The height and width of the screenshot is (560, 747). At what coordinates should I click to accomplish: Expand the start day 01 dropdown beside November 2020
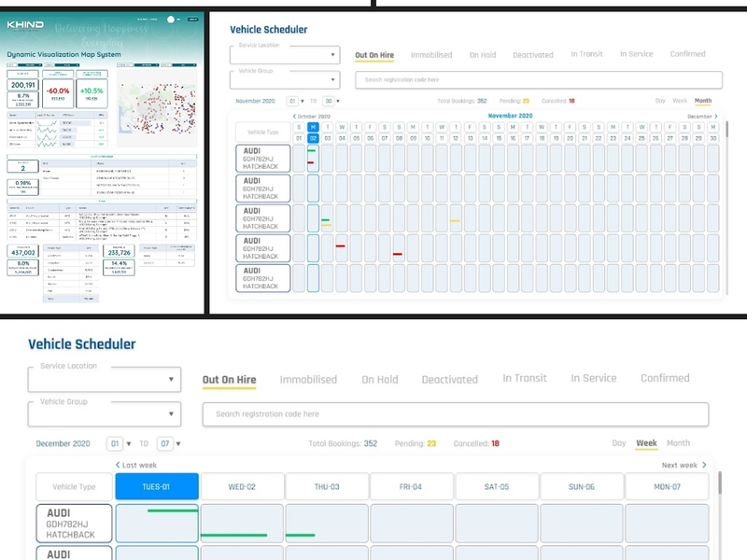tap(296, 101)
